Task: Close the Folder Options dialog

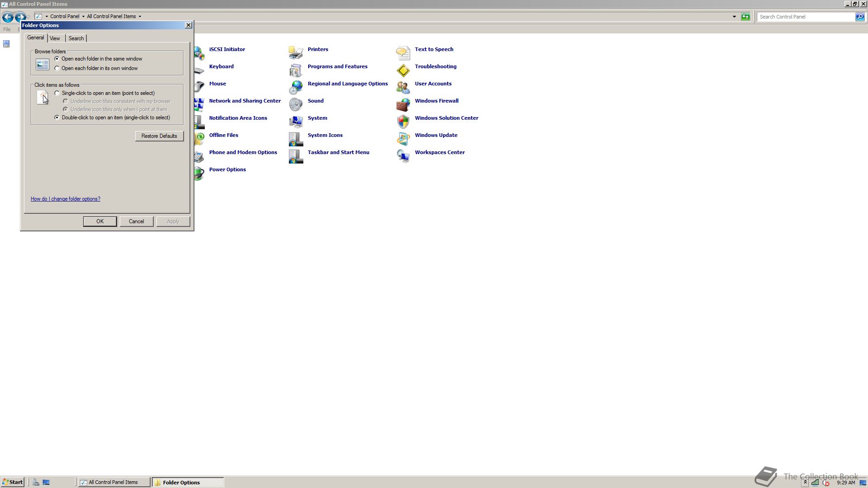Action: [189, 25]
